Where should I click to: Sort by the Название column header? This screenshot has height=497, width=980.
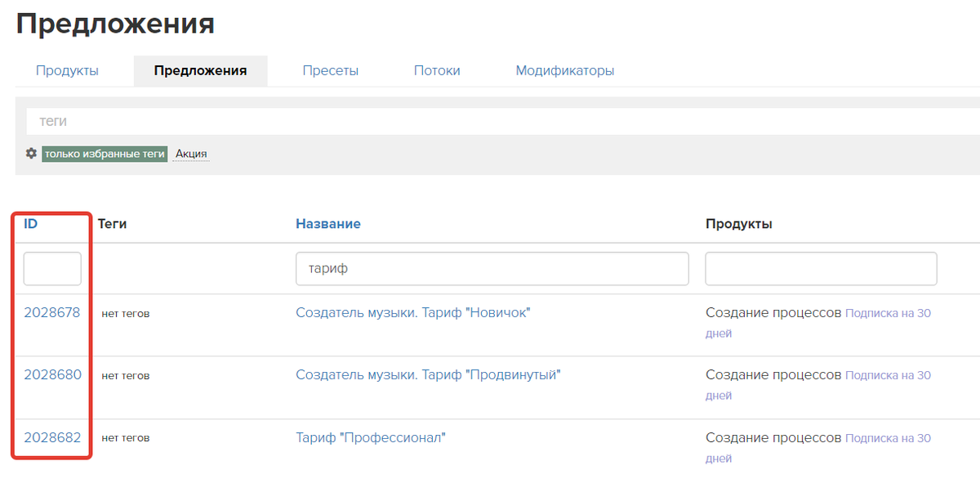click(327, 223)
